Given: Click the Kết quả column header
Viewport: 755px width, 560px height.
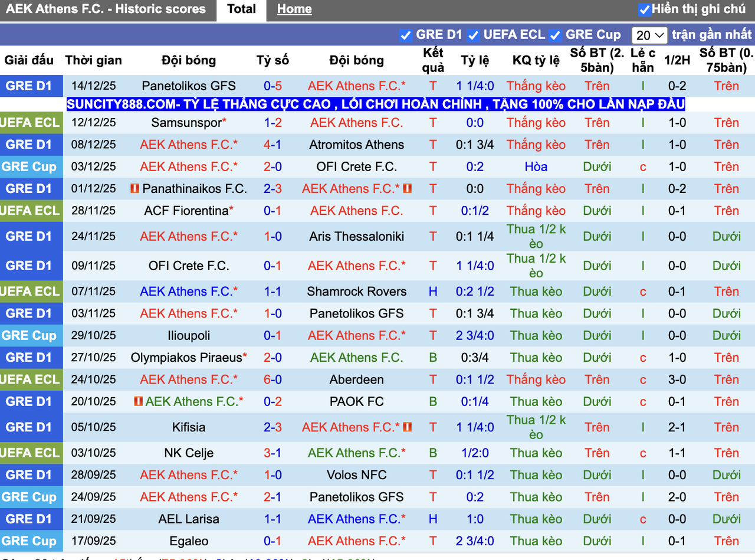Looking at the screenshot, I should tap(433, 60).
